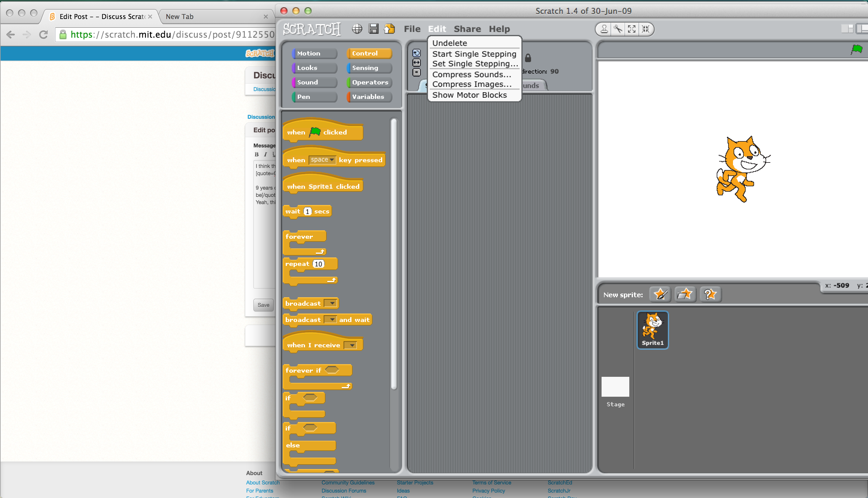Select the Pen blocks category

click(314, 97)
